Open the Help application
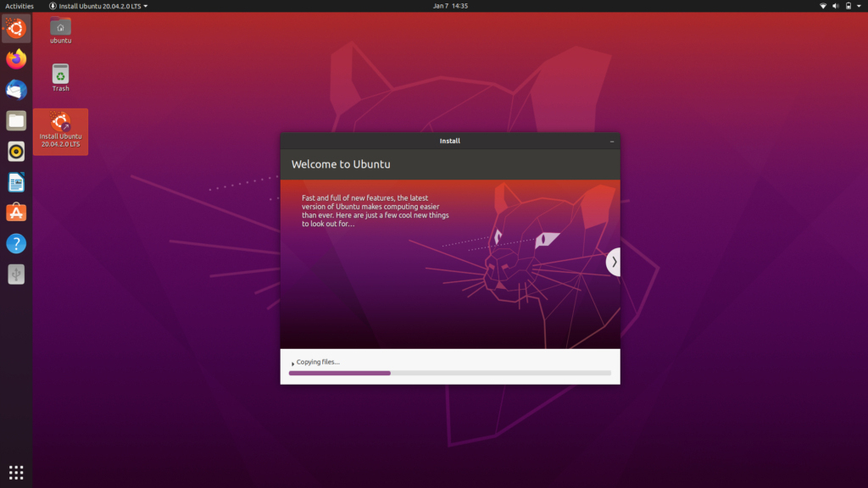The image size is (868, 488). point(15,243)
